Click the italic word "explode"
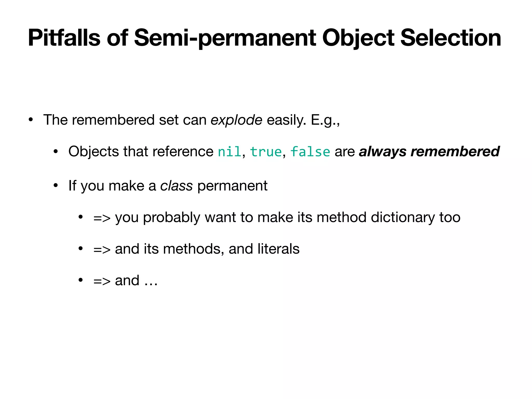Screen dimensions: 532x399 click(x=236, y=120)
